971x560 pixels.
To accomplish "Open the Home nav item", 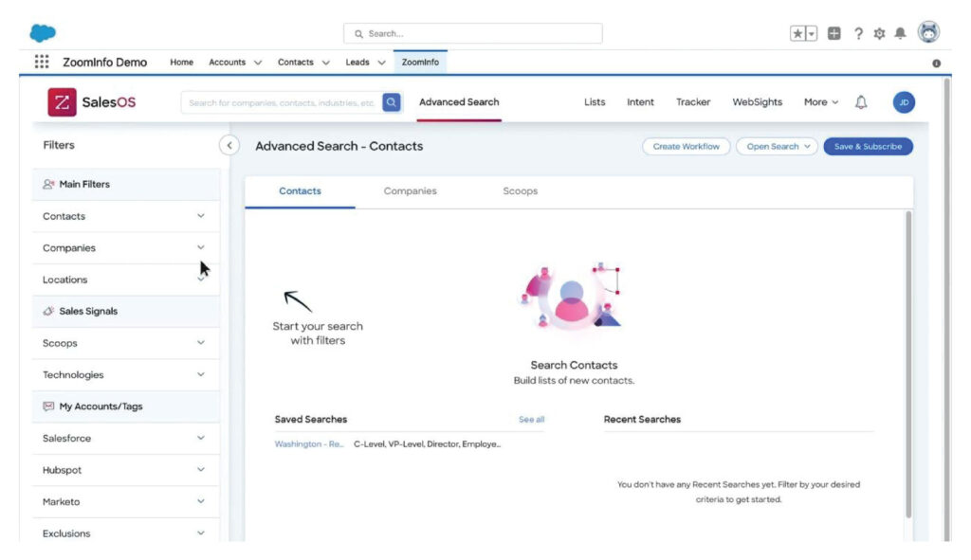I will [181, 63].
